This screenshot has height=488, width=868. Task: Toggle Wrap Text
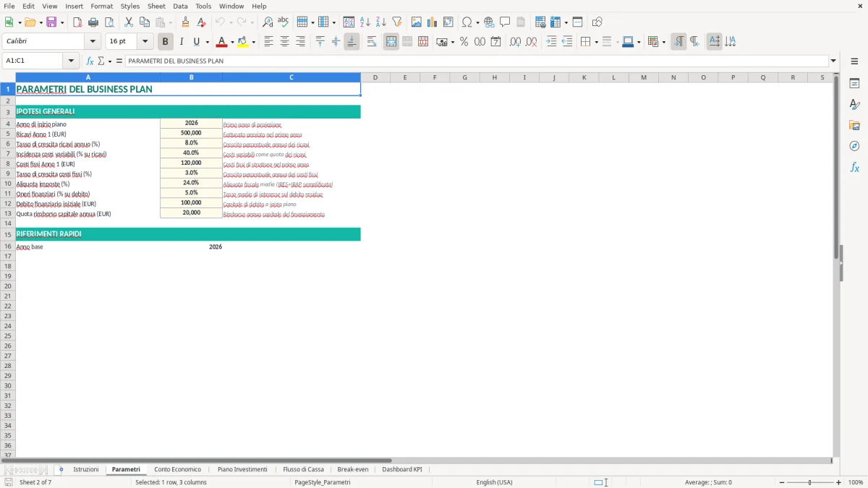click(372, 42)
